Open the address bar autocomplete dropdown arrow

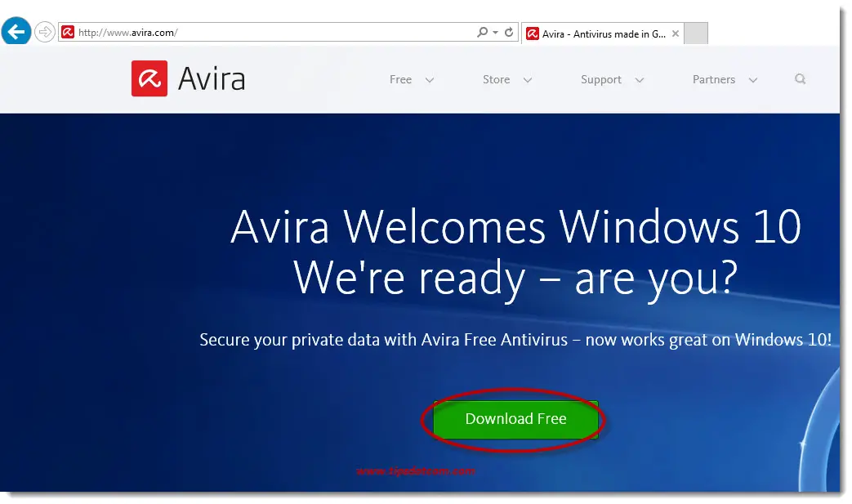point(496,33)
